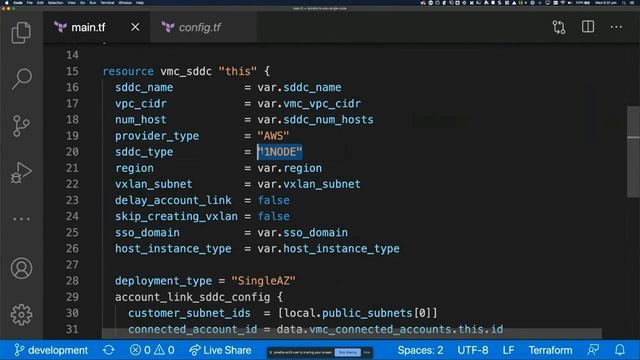Click the Open Changes compare icon

click(559, 27)
